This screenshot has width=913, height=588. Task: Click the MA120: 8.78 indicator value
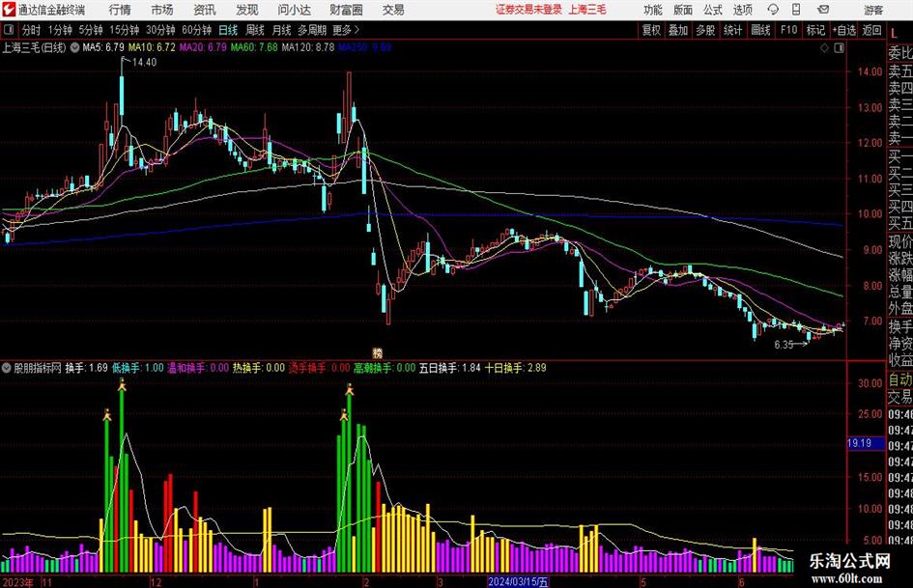pyautogui.click(x=308, y=47)
